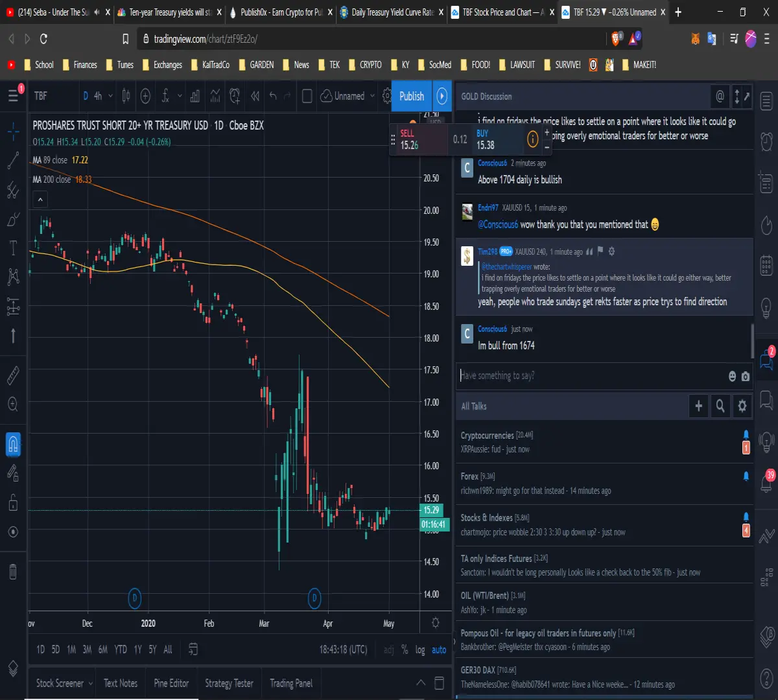Open the Strategy Tester tab
This screenshot has width=778, height=700.
point(229,683)
